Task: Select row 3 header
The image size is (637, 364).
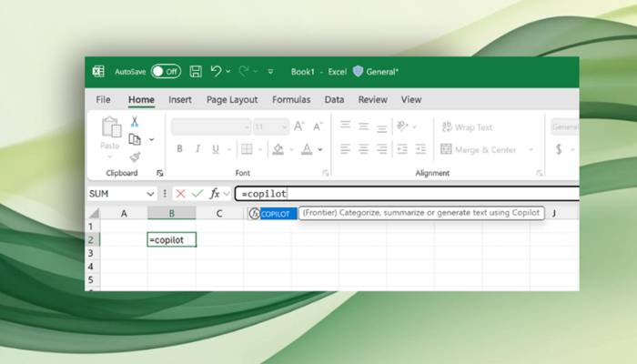Action: (x=91, y=253)
